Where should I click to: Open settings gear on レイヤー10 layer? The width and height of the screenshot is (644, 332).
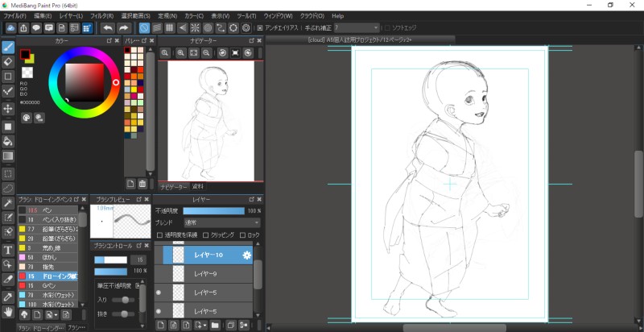pos(247,255)
